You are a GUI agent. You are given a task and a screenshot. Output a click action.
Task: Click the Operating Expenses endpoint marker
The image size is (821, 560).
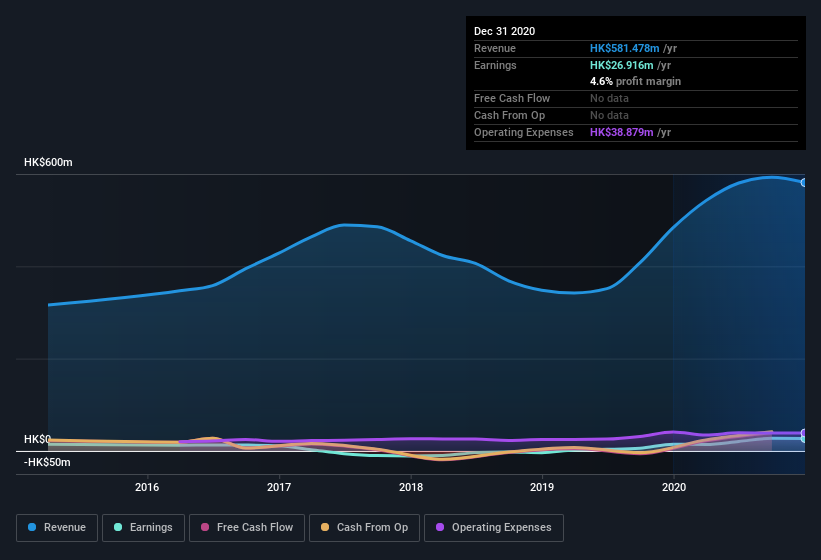tap(804, 433)
